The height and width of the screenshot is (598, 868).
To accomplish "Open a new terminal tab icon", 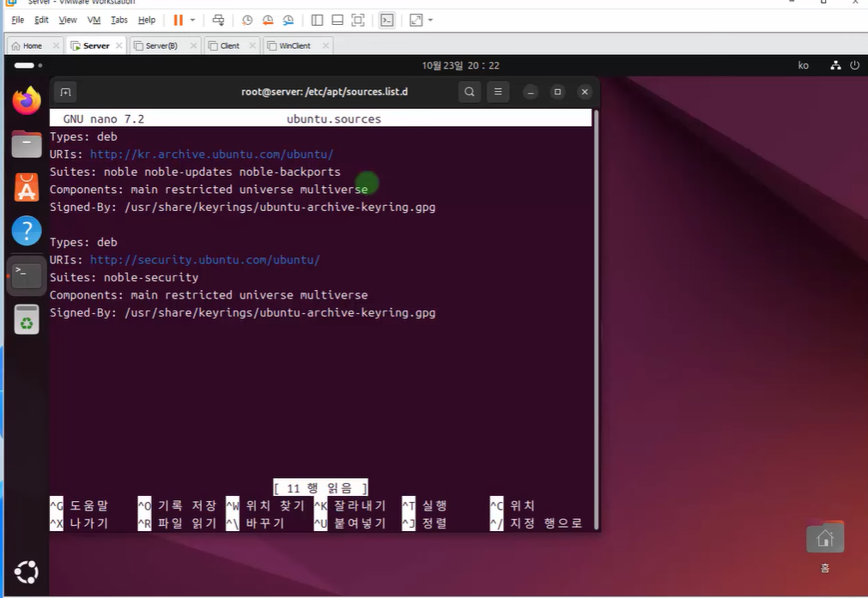I will click(65, 92).
